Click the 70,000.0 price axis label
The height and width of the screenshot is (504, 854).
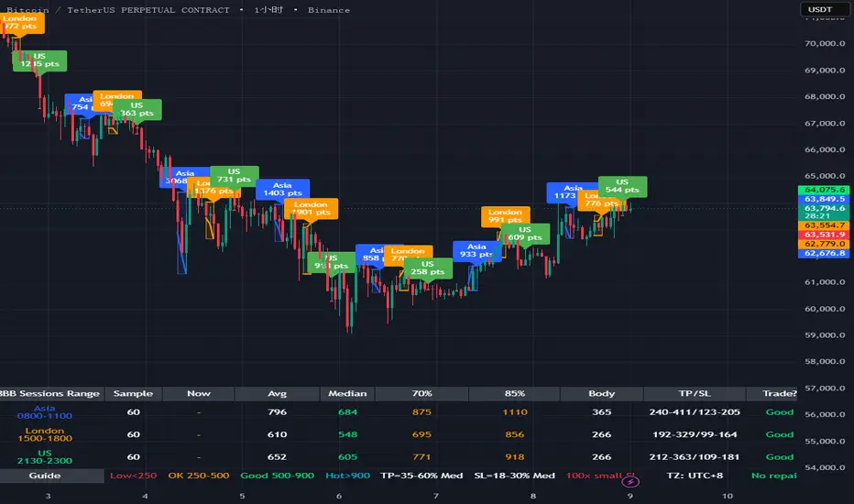[x=825, y=44]
